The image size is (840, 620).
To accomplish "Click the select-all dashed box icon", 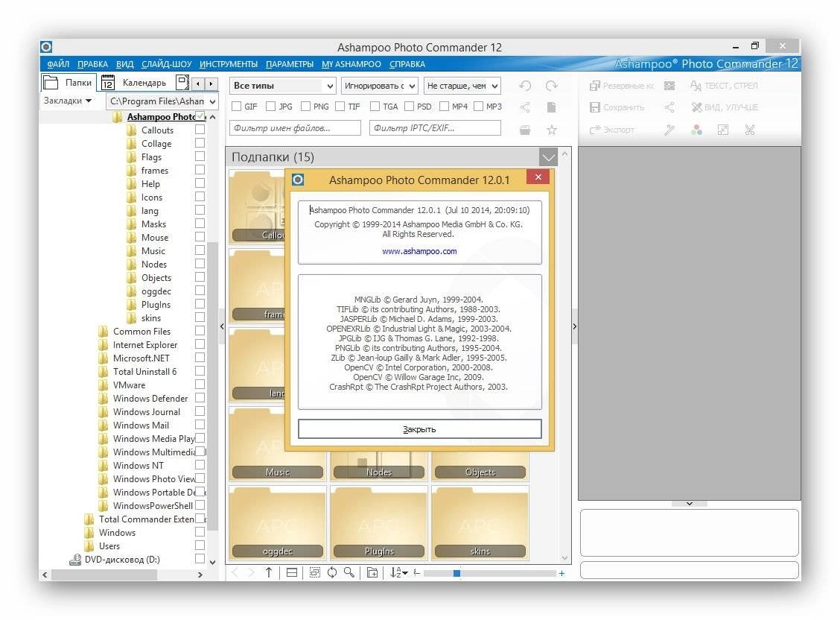I will point(315,573).
